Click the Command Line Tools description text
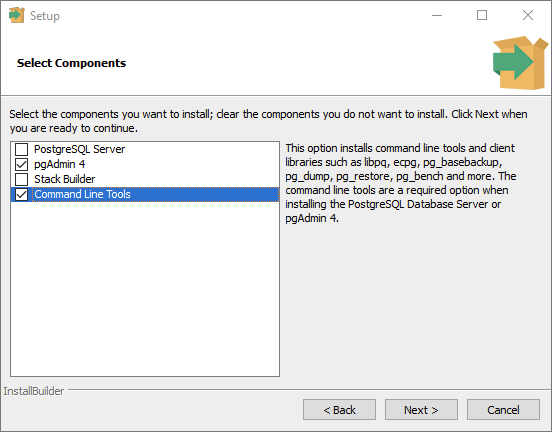The height and width of the screenshot is (432, 552). tap(401, 183)
